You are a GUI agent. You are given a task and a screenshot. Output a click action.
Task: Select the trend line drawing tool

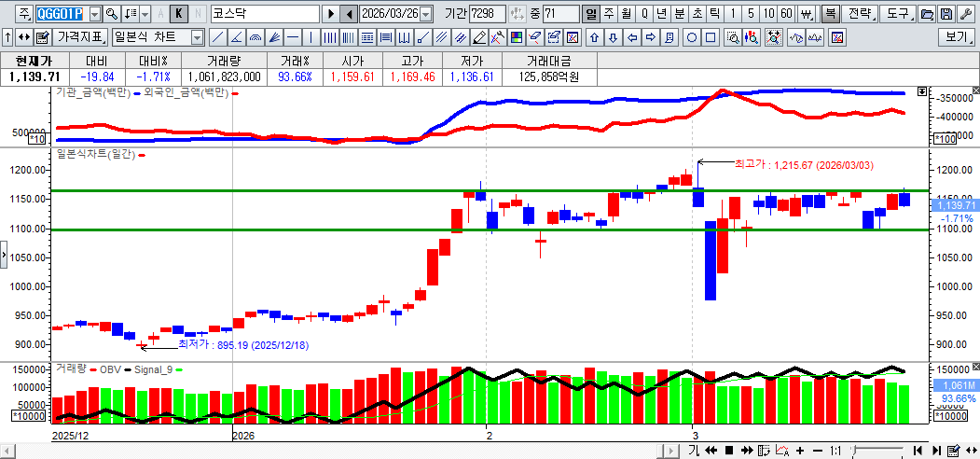[x=217, y=38]
